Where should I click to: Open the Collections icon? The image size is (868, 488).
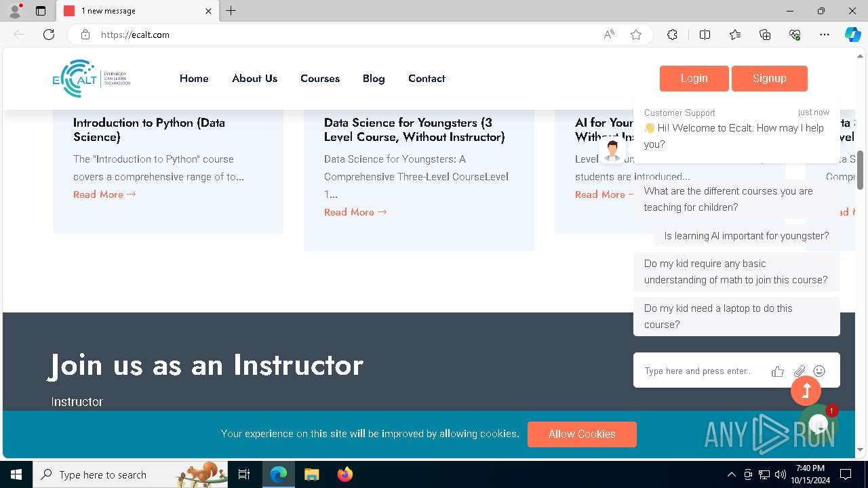tap(765, 35)
